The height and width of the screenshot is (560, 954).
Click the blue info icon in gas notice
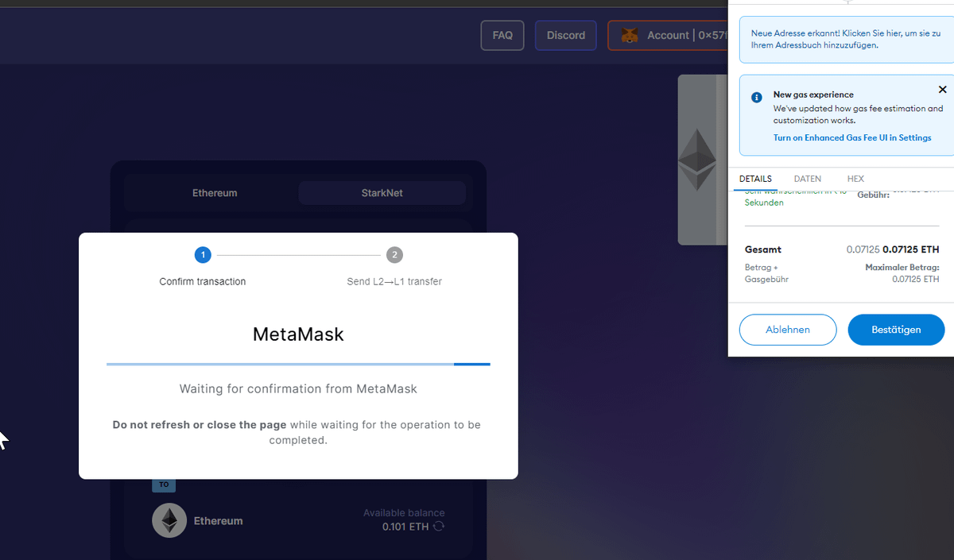tap(757, 97)
